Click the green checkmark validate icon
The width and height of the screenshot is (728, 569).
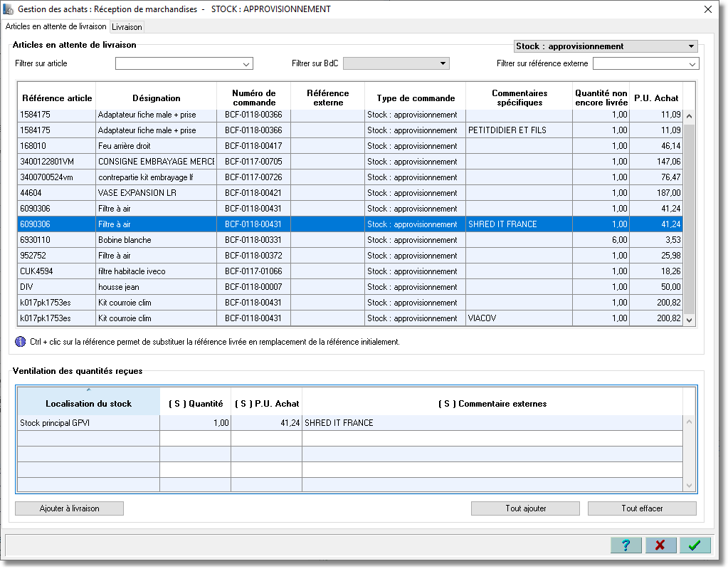tap(695, 545)
